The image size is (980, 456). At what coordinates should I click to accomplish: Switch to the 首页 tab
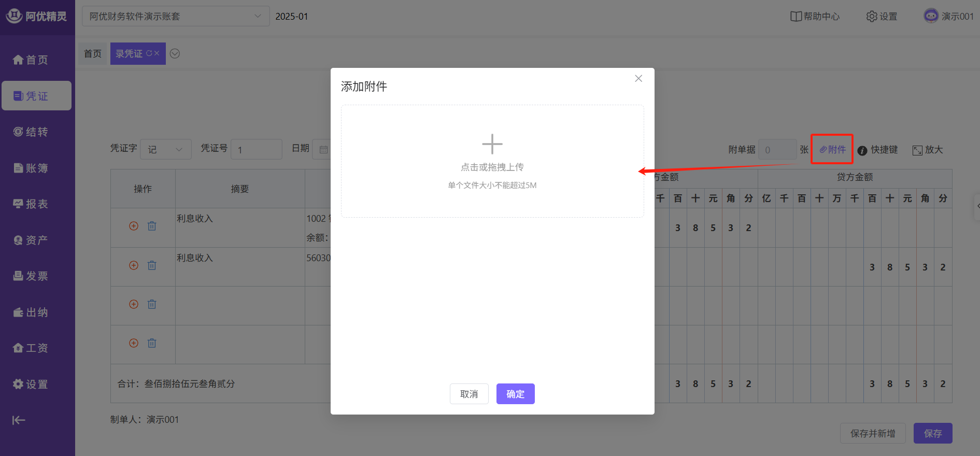click(x=93, y=54)
